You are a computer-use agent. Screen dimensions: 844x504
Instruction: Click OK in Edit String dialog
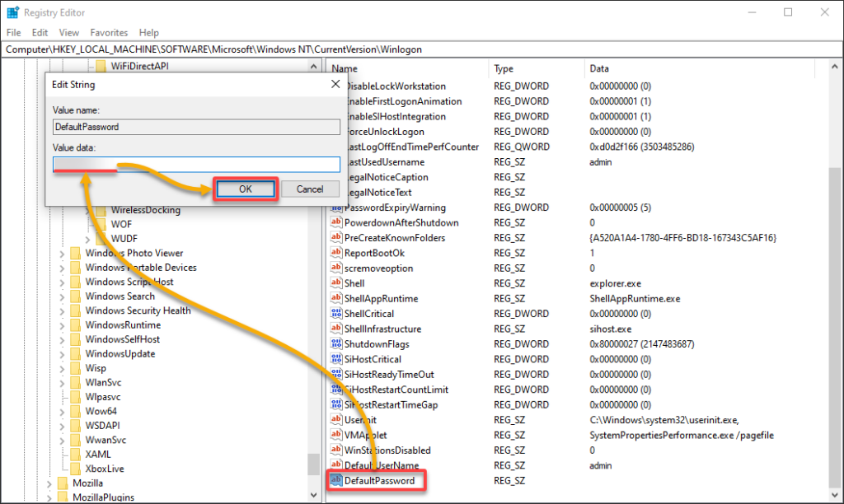point(245,189)
